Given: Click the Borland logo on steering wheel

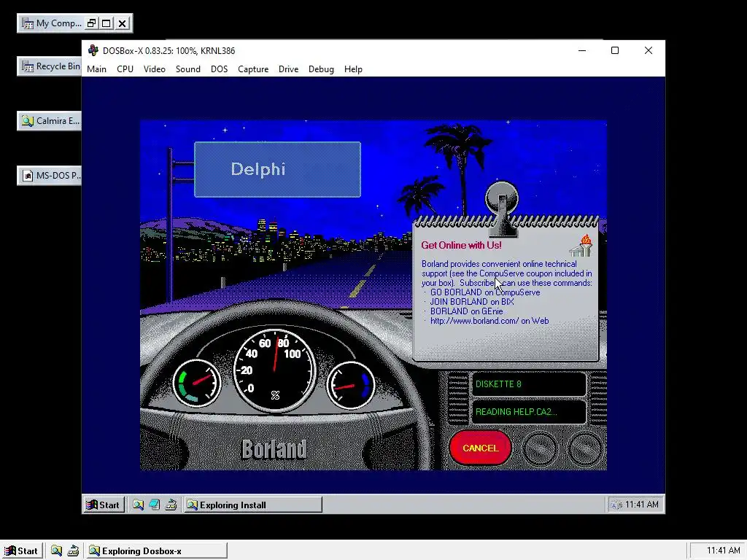Looking at the screenshot, I should point(274,449).
